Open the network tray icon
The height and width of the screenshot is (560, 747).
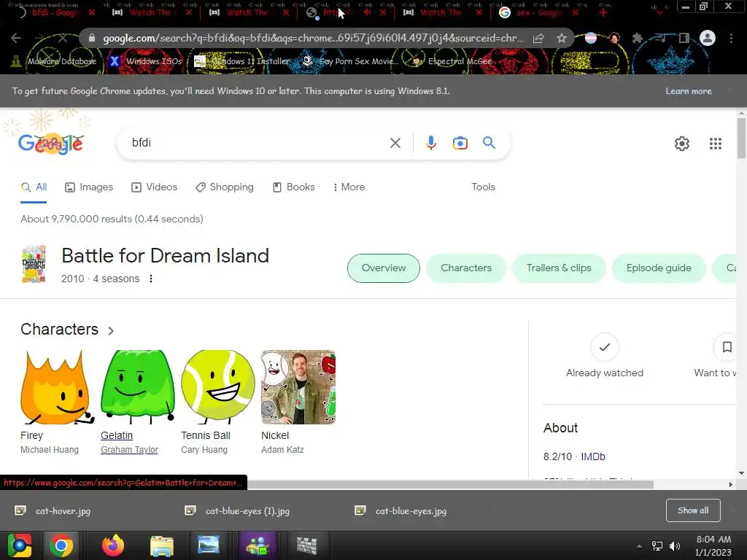[x=657, y=545]
